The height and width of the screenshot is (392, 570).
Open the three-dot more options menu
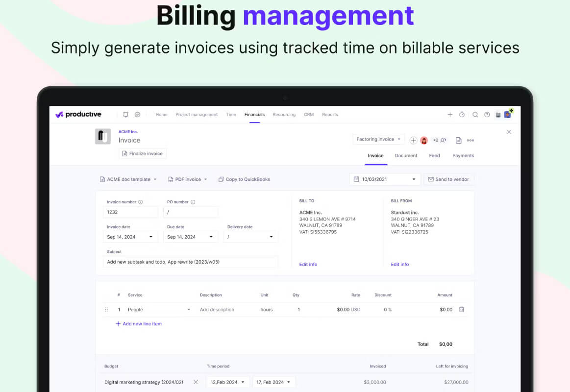pos(471,140)
